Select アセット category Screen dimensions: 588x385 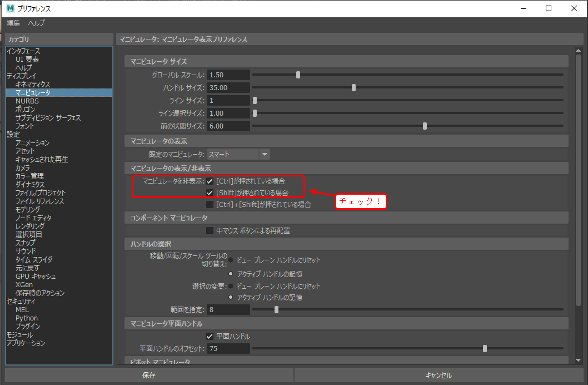[25, 151]
